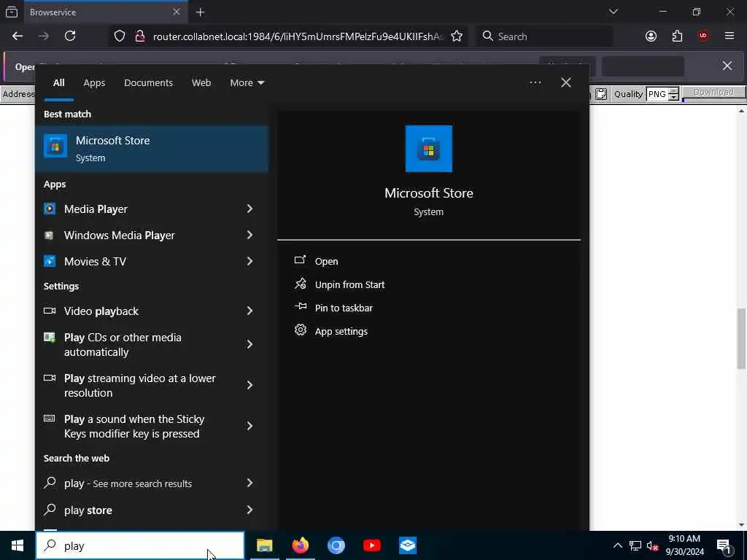Screen dimensions: 747x560
Task: Click the Open action for Microsoft Store
Action: [326, 261]
